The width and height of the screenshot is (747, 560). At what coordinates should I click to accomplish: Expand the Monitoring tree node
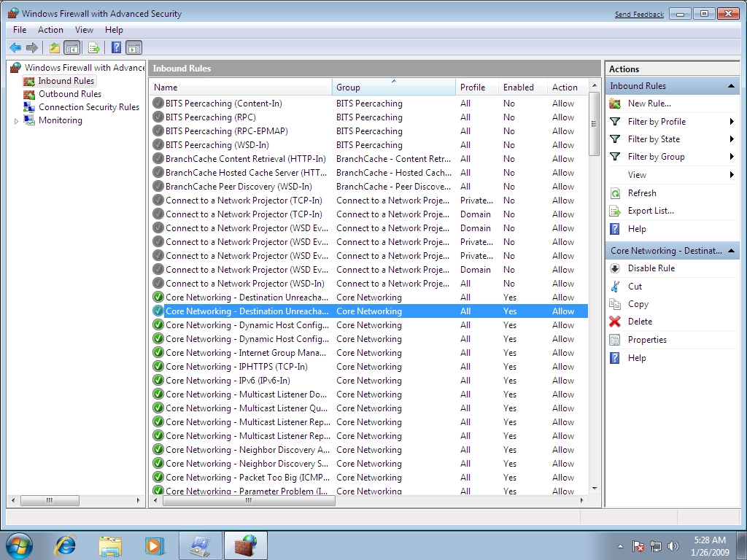pyautogui.click(x=17, y=121)
